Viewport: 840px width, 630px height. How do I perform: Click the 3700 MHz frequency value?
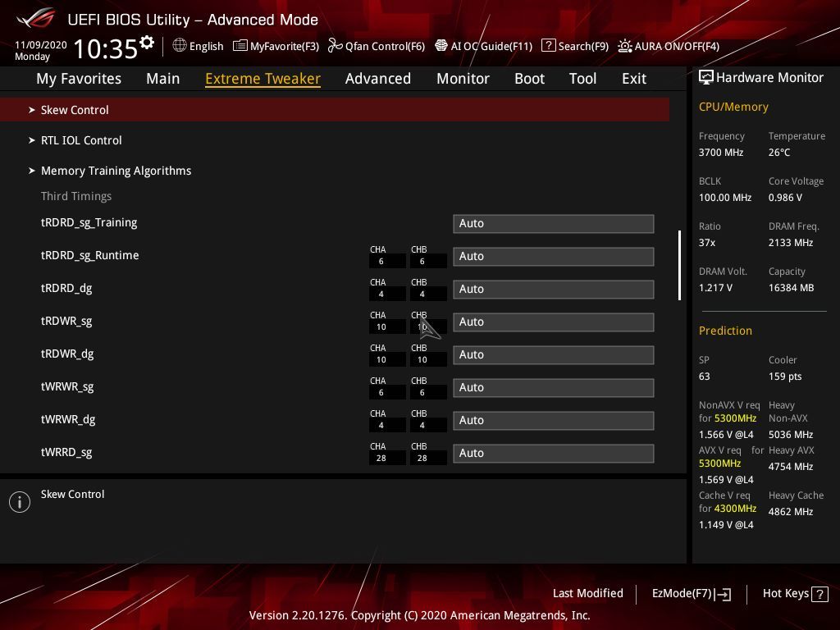tap(721, 153)
